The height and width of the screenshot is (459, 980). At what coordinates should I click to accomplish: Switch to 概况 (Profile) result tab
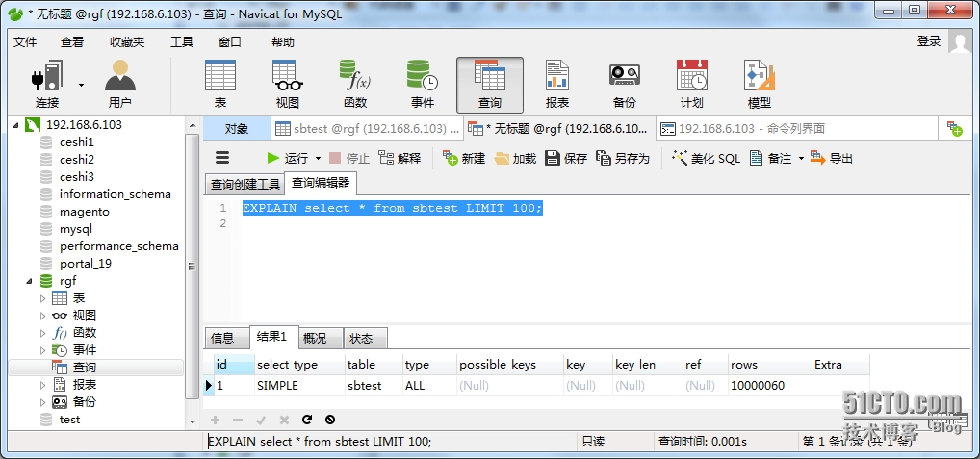(321, 338)
